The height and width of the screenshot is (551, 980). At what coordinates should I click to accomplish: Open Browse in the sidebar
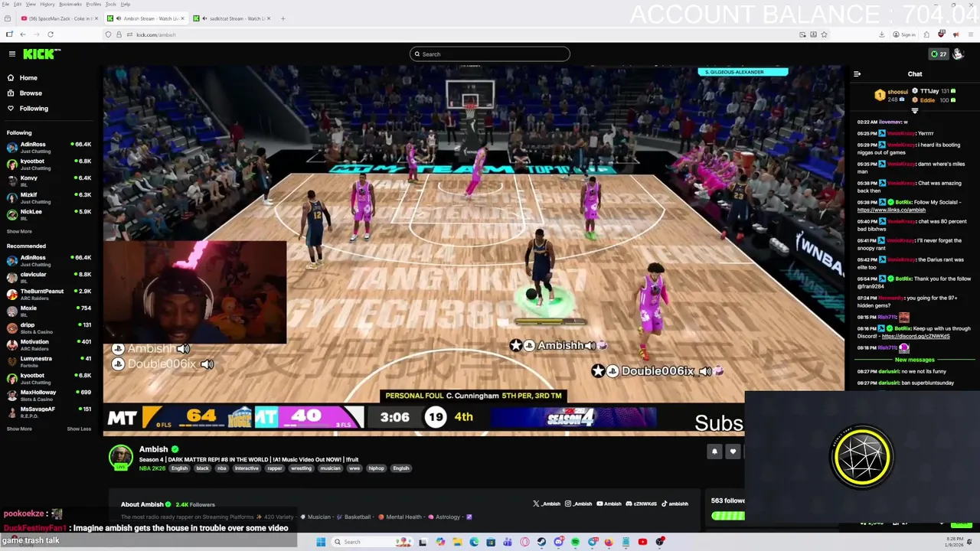(31, 93)
